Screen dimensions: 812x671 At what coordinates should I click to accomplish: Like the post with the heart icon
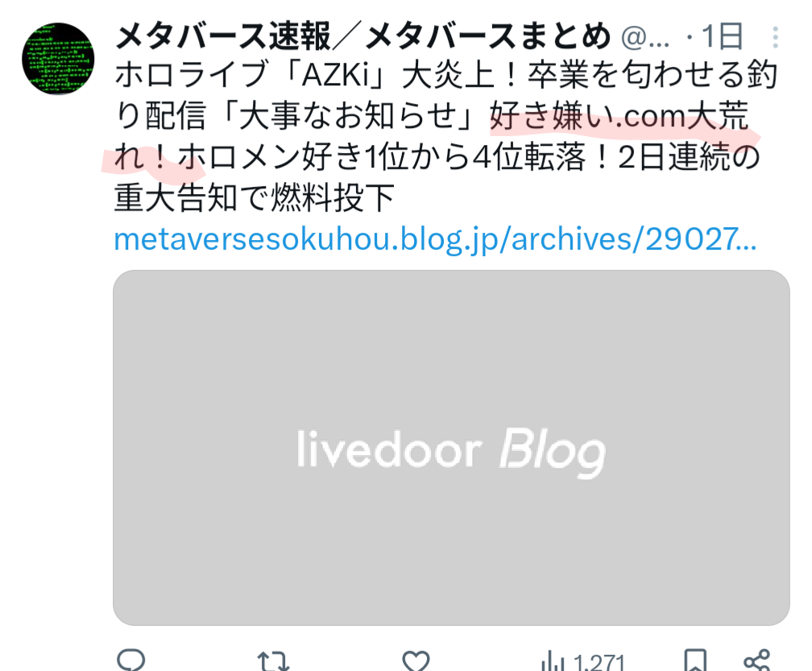pyautogui.click(x=416, y=661)
